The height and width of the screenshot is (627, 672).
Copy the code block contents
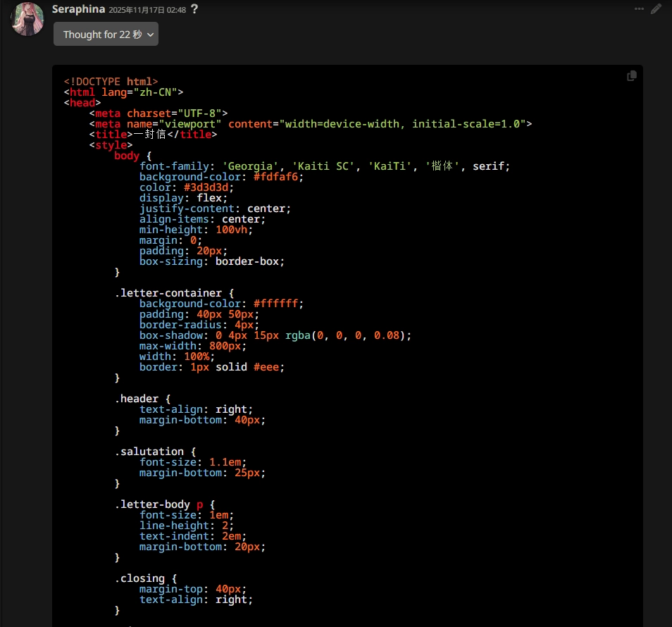tap(632, 76)
